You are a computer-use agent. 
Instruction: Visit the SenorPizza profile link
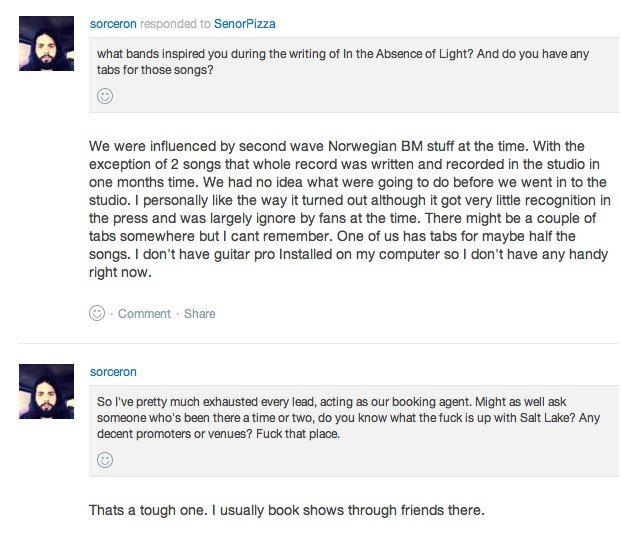point(241,24)
